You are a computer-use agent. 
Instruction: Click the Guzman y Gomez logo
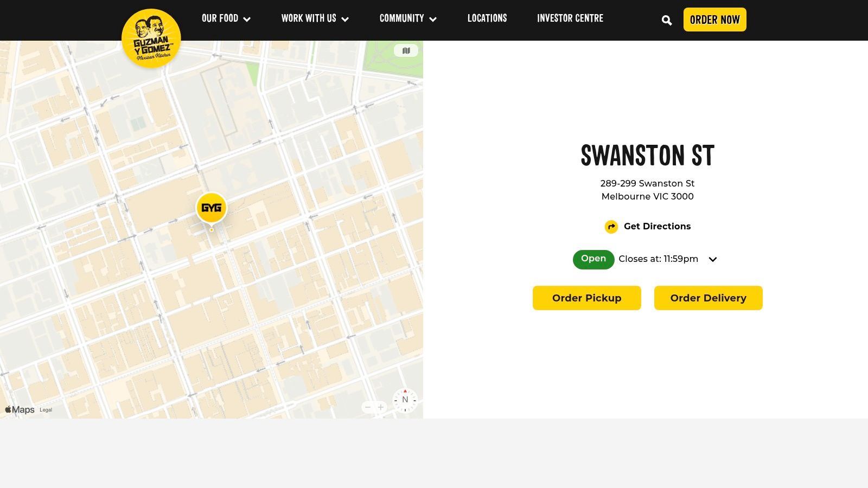(151, 37)
